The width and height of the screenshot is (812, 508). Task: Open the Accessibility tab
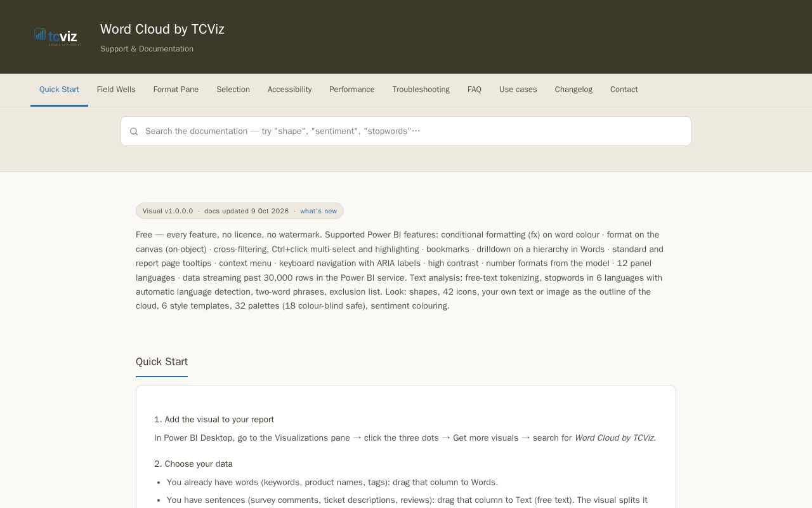coord(289,90)
